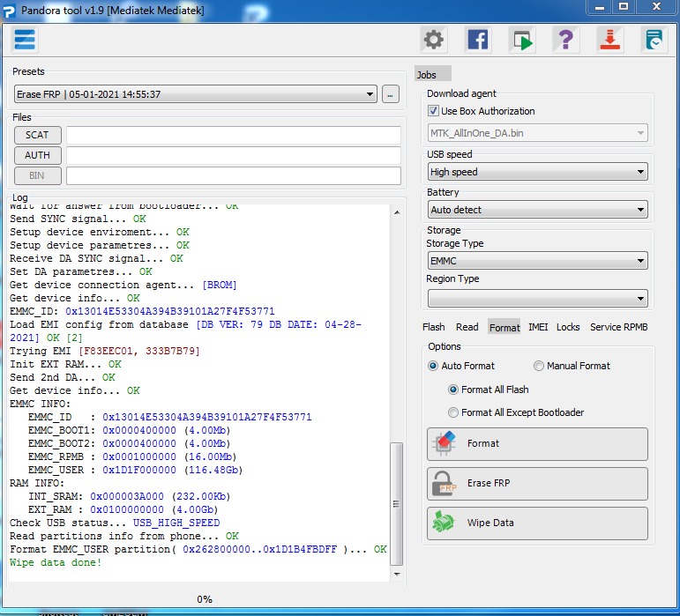Minimize the Pandora tool window
This screenshot has width=680, height=616.
(600, 7)
